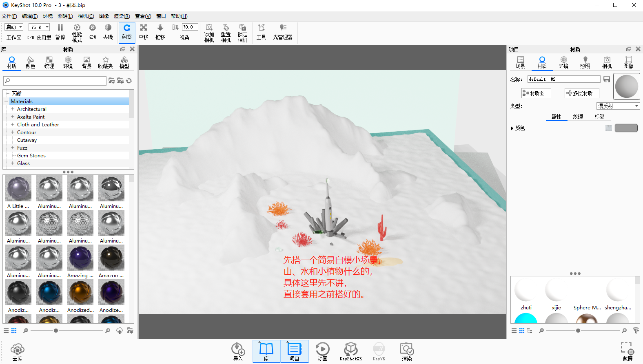Switch library to 纹理 textures tab
The image size is (643, 364).
tap(49, 63)
